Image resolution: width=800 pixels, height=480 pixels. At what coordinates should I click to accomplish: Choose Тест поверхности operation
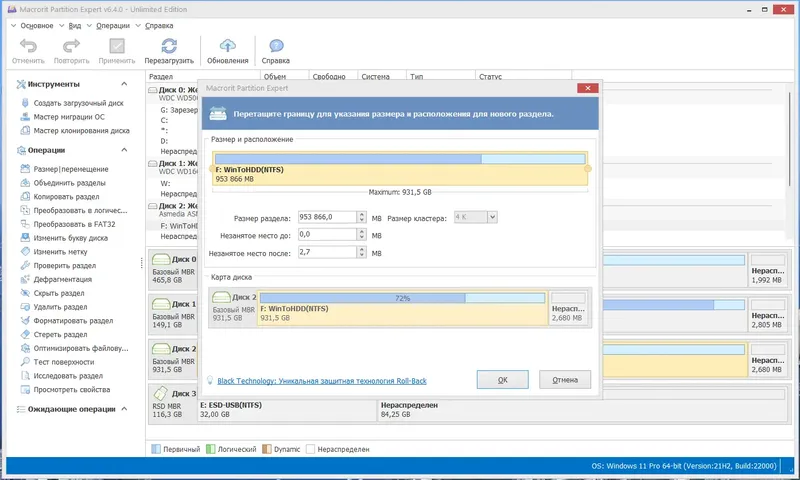point(64,362)
